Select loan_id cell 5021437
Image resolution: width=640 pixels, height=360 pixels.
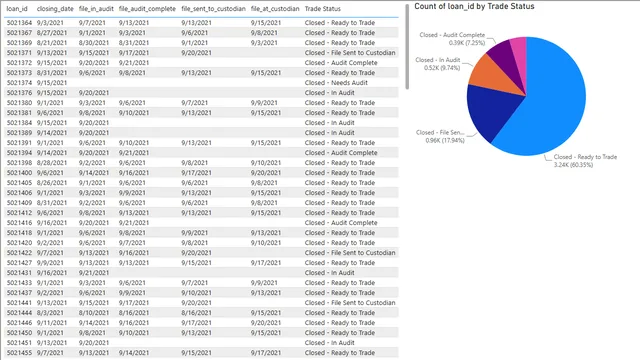[19, 293]
